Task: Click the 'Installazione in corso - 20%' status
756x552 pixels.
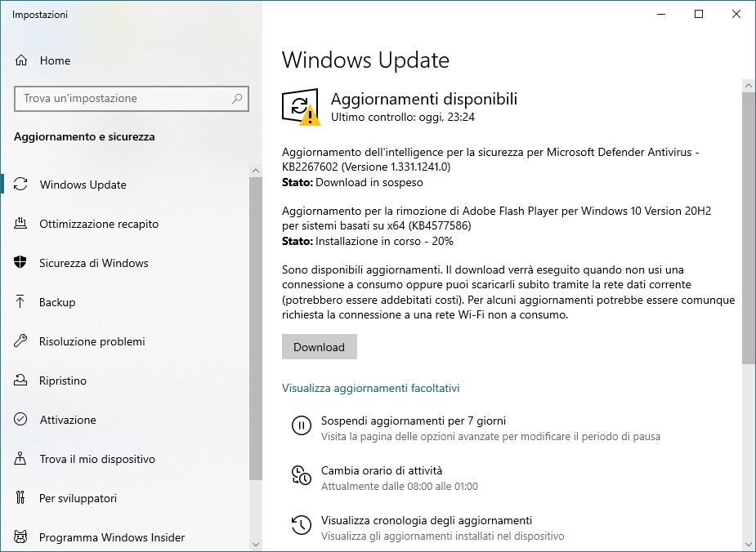Action: click(x=384, y=242)
